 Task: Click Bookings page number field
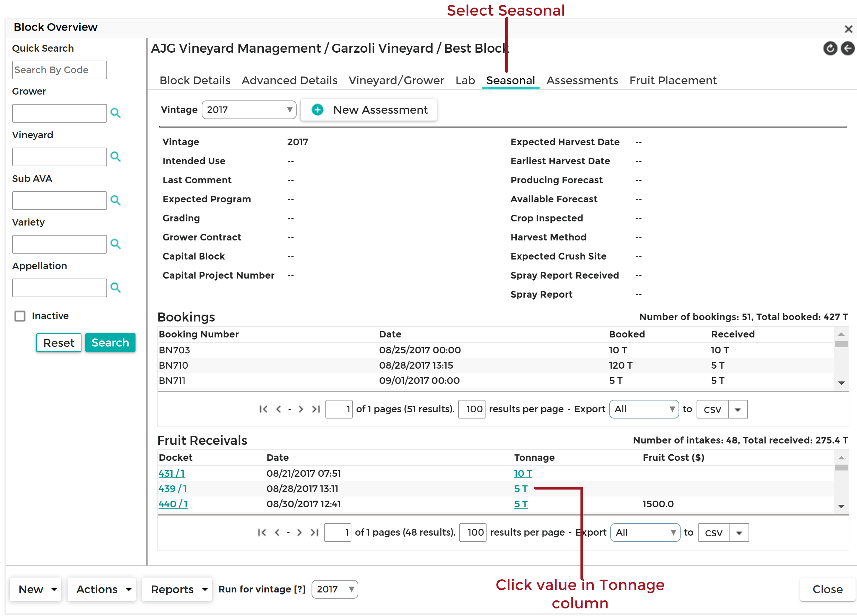[339, 409]
